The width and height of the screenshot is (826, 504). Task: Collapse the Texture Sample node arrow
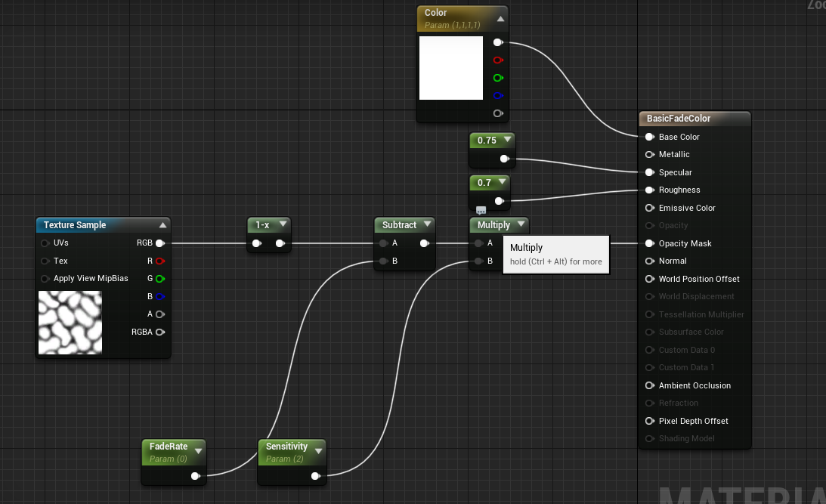click(x=162, y=225)
